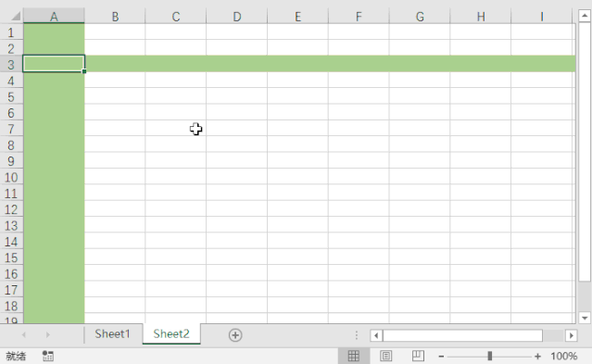Click horizontal scrollbar right arrow
This screenshot has height=364, width=592.
click(572, 335)
